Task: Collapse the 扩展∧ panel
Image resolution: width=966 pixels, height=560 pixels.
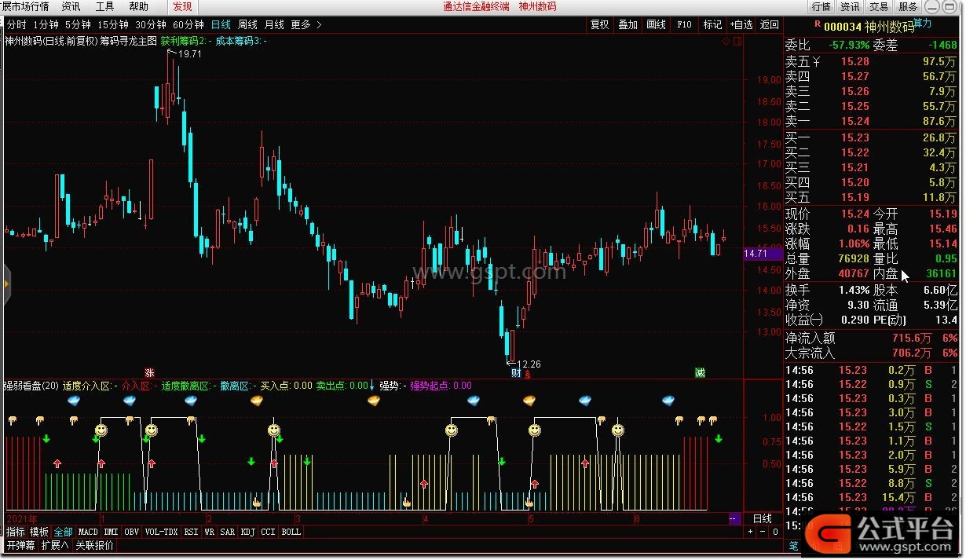Action: coord(55,545)
